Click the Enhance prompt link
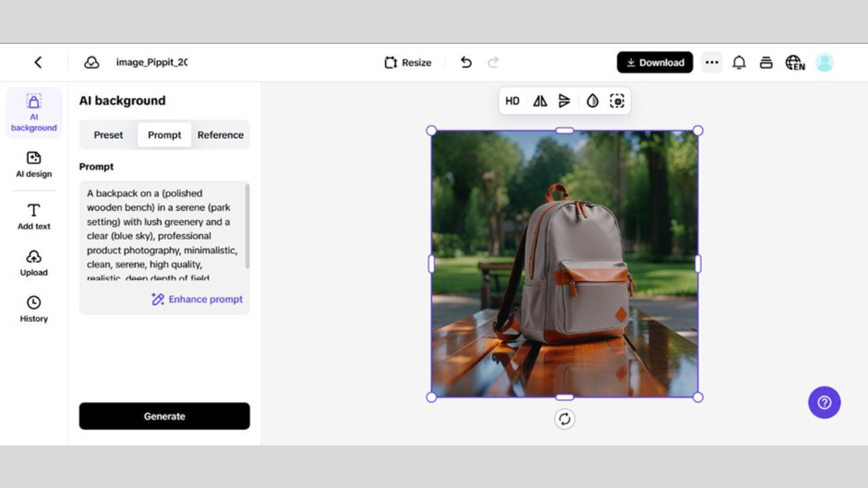The width and height of the screenshot is (868, 488). [x=197, y=299]
